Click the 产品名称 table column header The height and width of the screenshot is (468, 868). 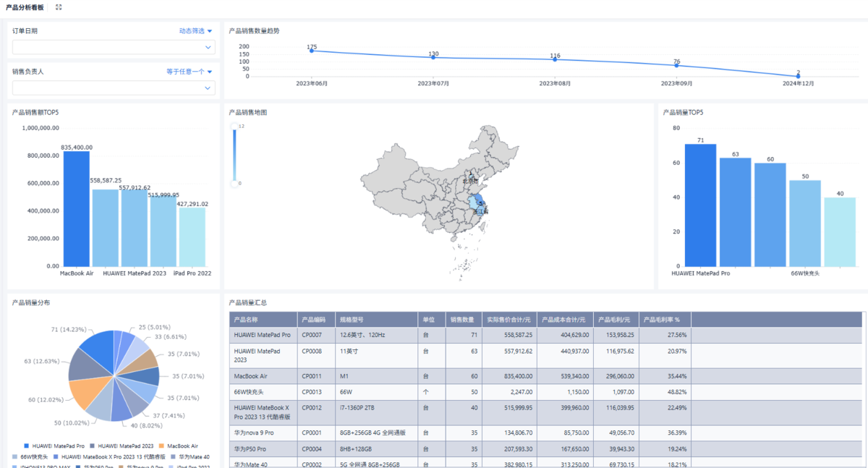tap(263, 319)
